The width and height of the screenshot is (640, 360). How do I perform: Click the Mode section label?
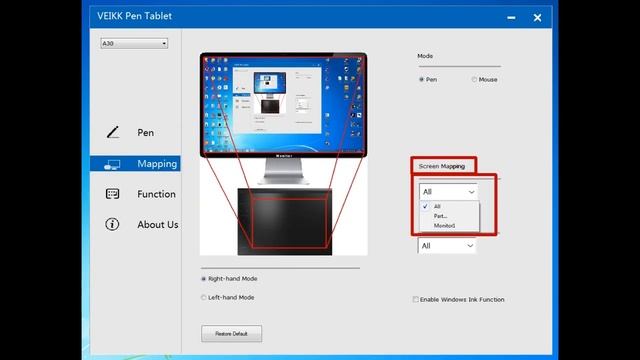[x=425, y=56]
